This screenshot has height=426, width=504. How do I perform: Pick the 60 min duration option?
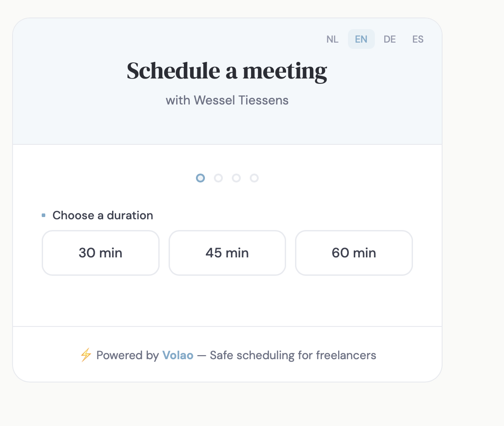tap(354, 253)
